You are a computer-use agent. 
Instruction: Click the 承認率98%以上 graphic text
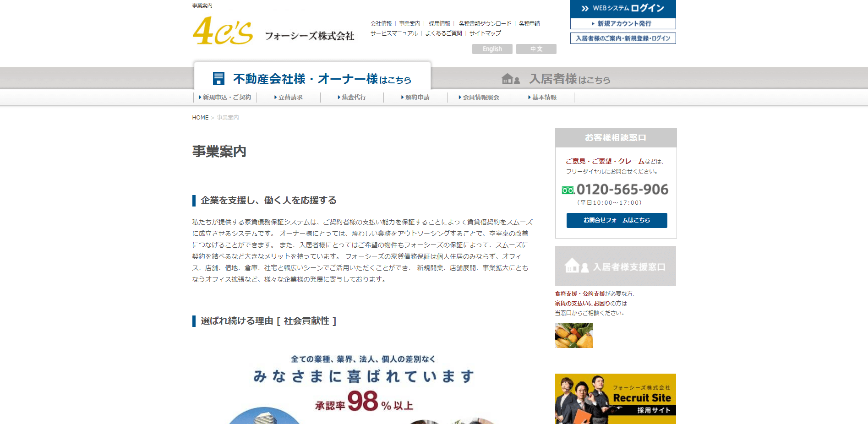(x=364, y=402)
